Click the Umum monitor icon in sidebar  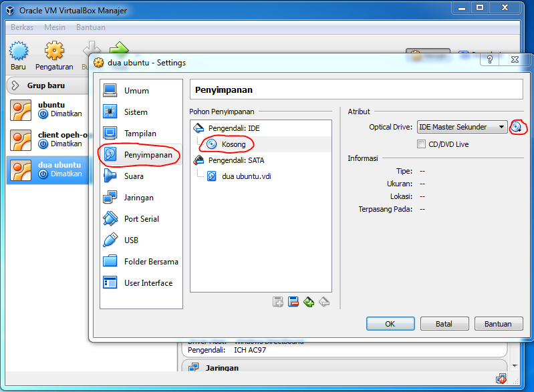tap(110, 90)
